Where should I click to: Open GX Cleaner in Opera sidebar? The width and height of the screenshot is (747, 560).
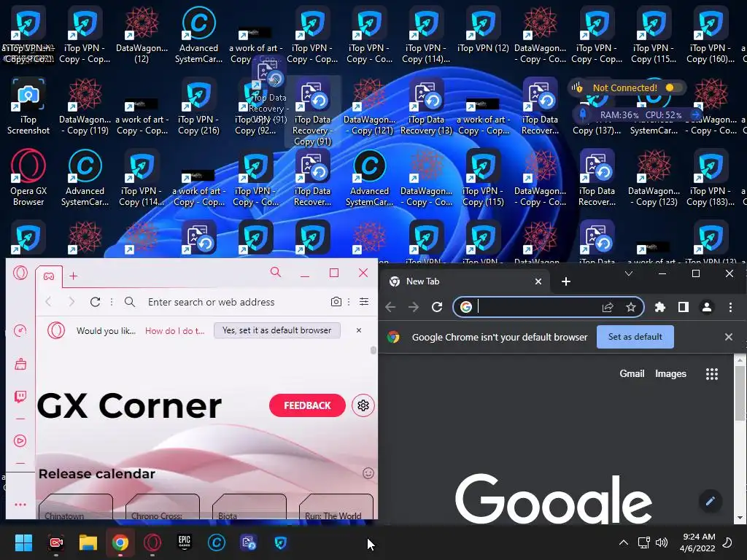pyautogui.click(x=20, y=365)
